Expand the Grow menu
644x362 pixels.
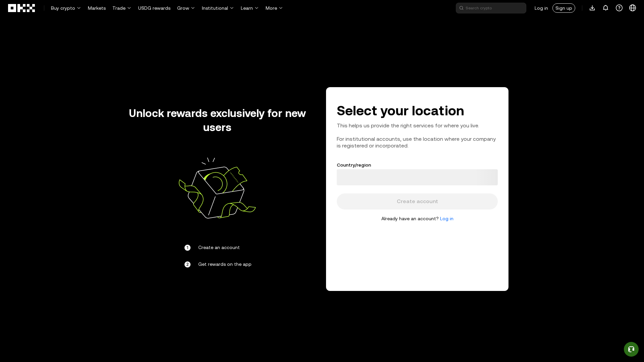point(186,8)
